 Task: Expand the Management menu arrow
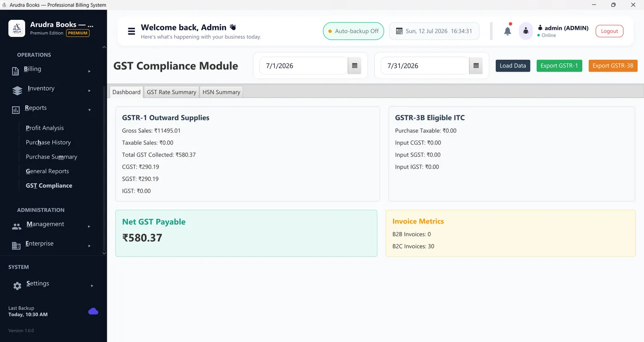[89, 226]
